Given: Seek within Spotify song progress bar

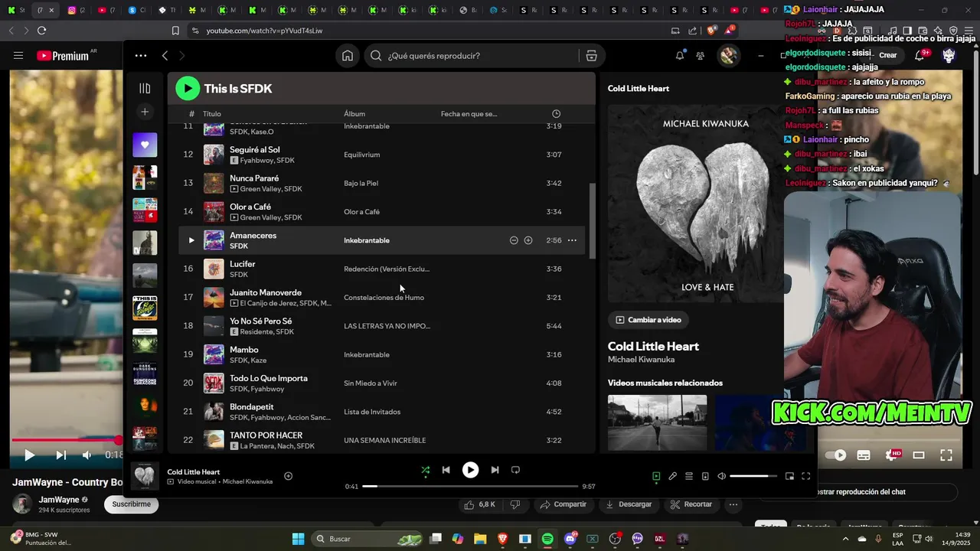Looking at the screenshot, I should pos(470,486).
